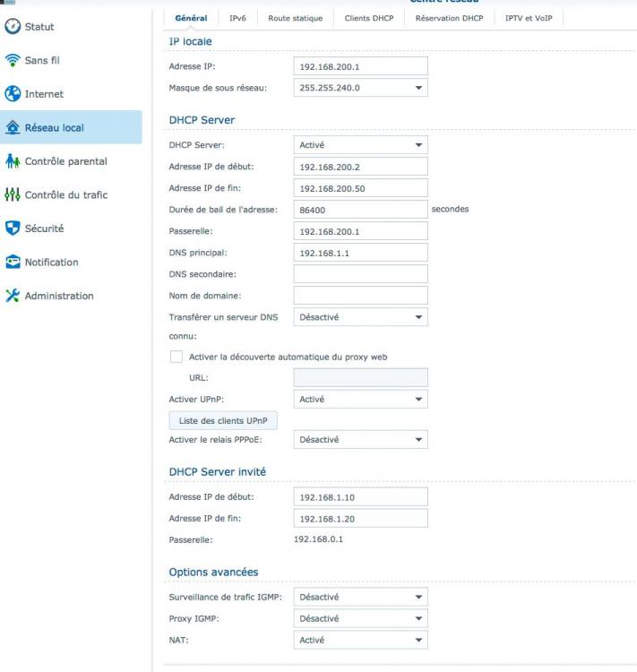This screenshot has height=672, width=637.
Task: Click the Contrôle parental family icon
Action: click(13, 161)
